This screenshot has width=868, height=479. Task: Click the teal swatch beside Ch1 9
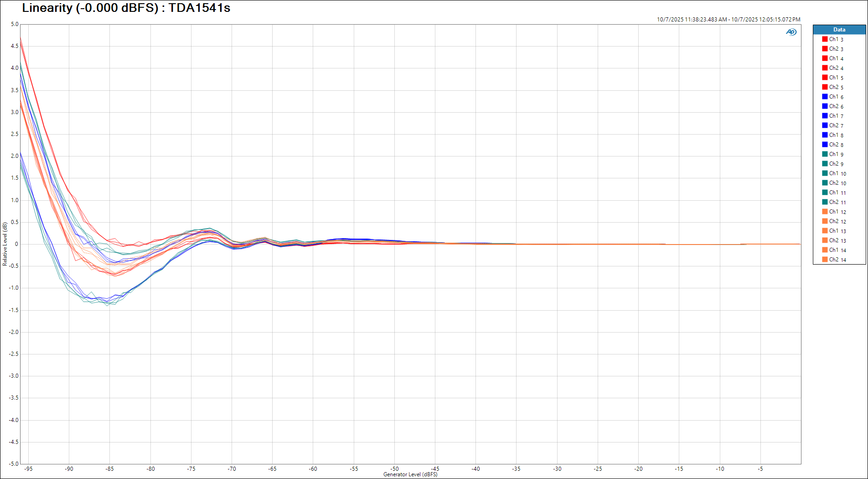pos(825,154)
